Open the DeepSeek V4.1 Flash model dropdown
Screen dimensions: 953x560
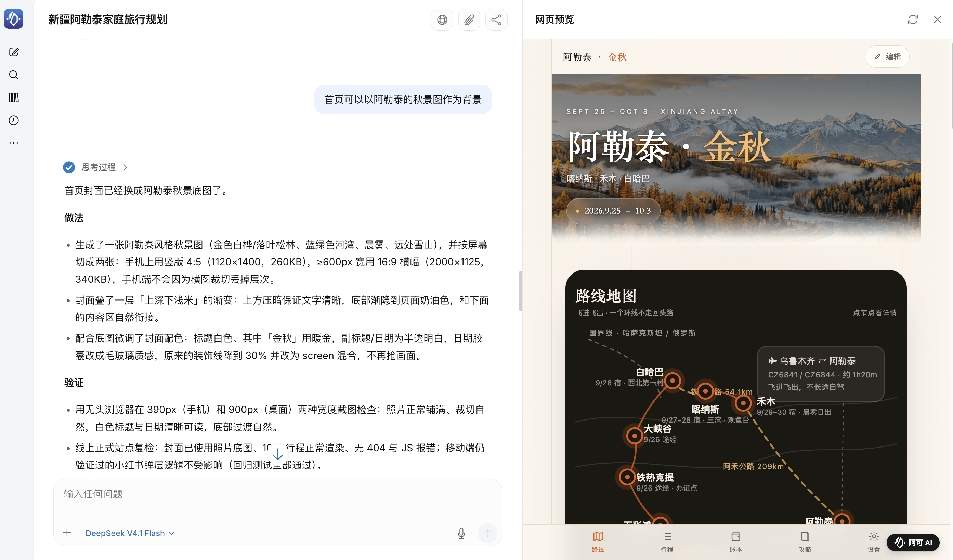pos(130,533)
